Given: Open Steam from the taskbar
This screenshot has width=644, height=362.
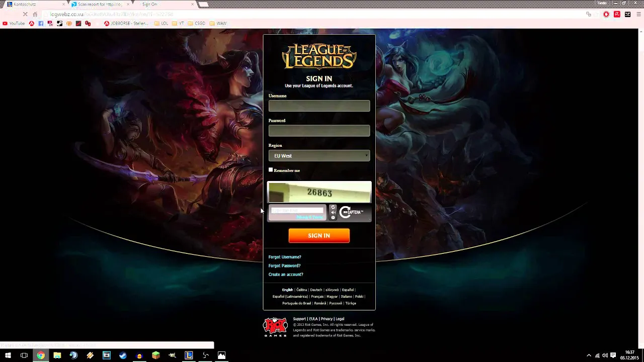Looking at the screenshot, I should (123, 355).
